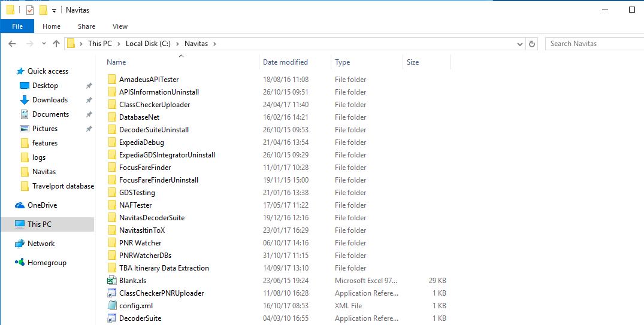Viewport: 644px width, 325px height.
Task: Click the Properties checkmark icon in title bar
Action: [30, 10]
